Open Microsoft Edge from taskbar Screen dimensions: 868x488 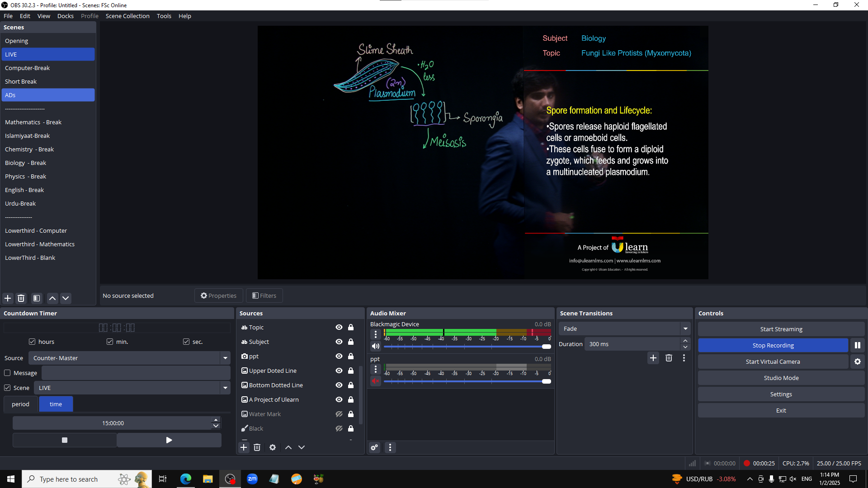point(186,479)
